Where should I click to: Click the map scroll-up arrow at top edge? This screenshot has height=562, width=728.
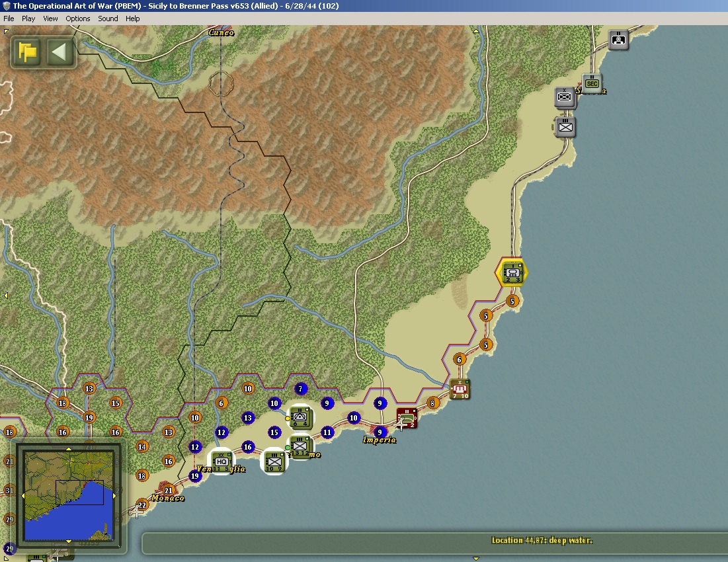[x=476, y=31]
